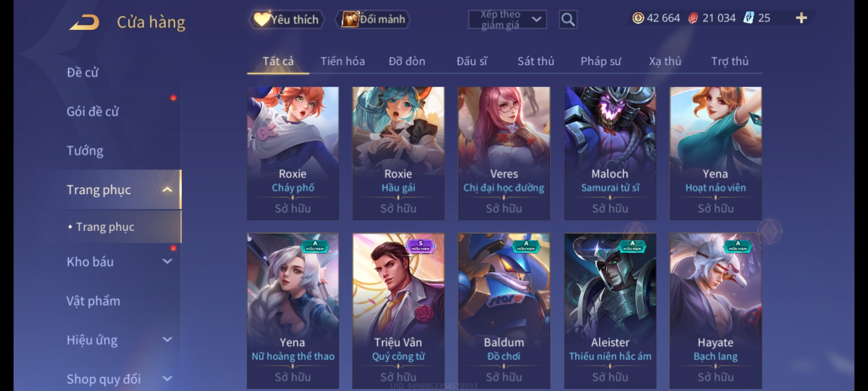Open the Tướng sidebar entry
The width and height of the screenshot is (868, 391).
85,151
